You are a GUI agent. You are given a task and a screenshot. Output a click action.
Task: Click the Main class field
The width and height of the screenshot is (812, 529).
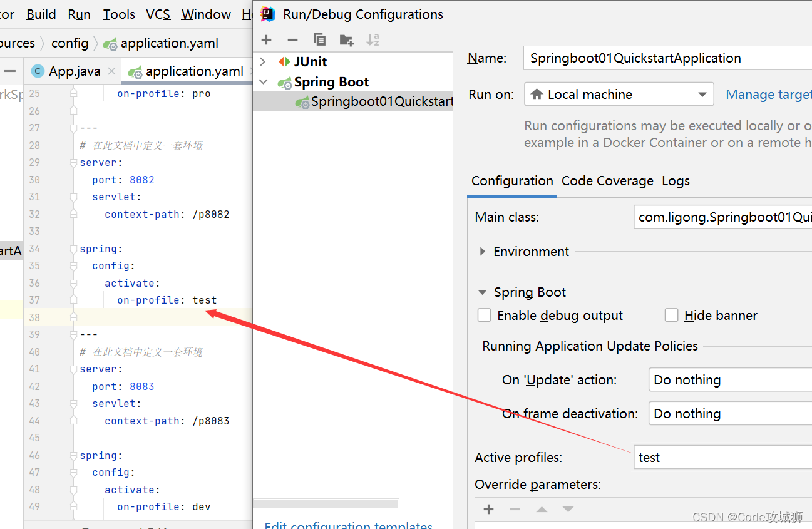(x=722, y=217)
